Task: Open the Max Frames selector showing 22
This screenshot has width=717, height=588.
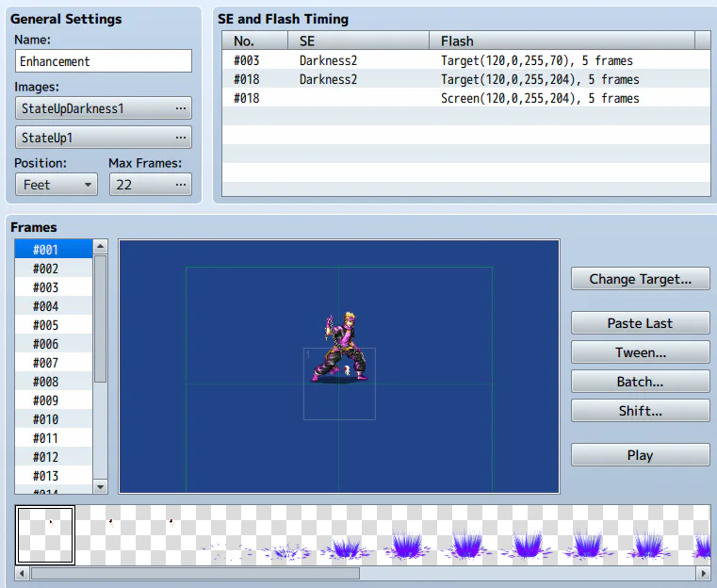Action: 151,185
